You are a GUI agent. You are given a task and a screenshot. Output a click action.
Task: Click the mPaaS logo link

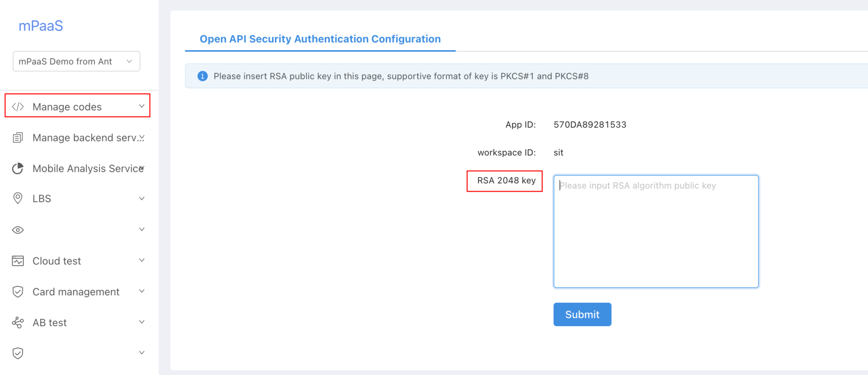tap(41, 26)
